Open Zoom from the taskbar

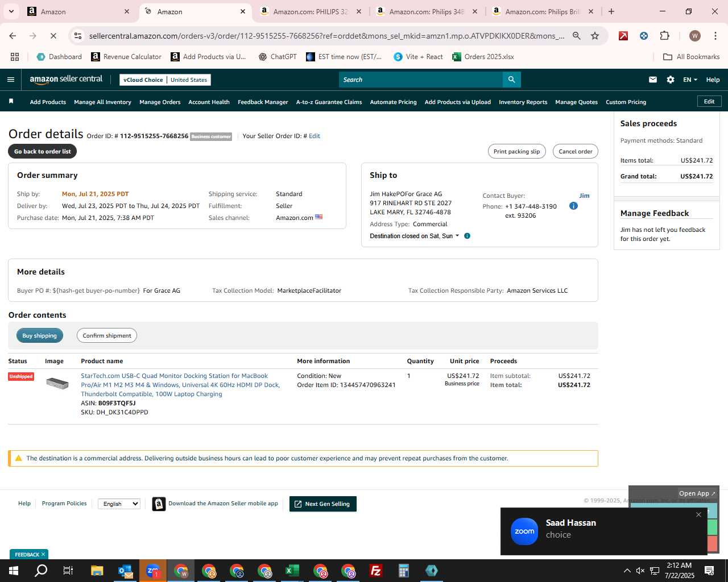coord(152,571)
